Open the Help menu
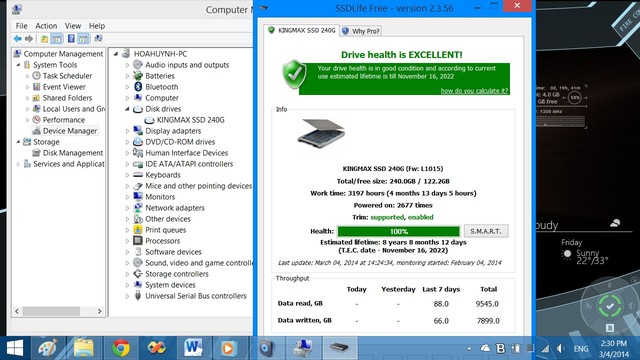Screen dimensions: 640x360 click(97, 26)
